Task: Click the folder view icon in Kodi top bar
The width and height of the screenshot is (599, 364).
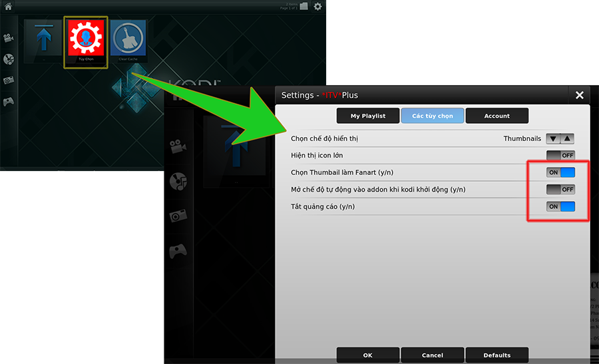Action: (303, 6)
